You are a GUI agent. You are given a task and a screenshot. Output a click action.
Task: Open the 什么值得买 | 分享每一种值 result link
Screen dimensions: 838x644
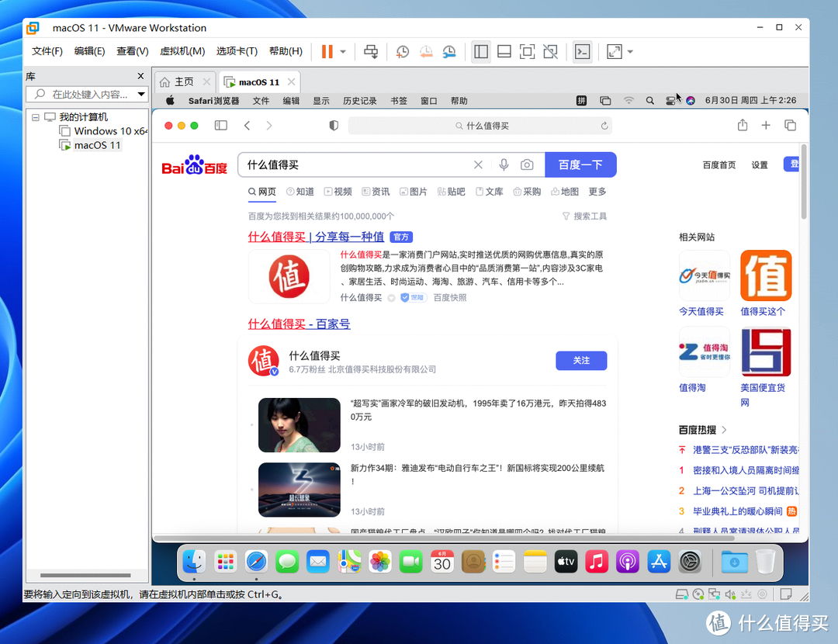pos(316,237)
